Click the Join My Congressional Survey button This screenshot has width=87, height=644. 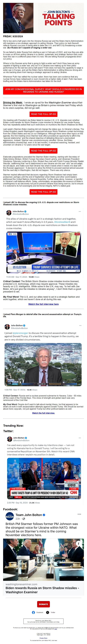(43, 90)
